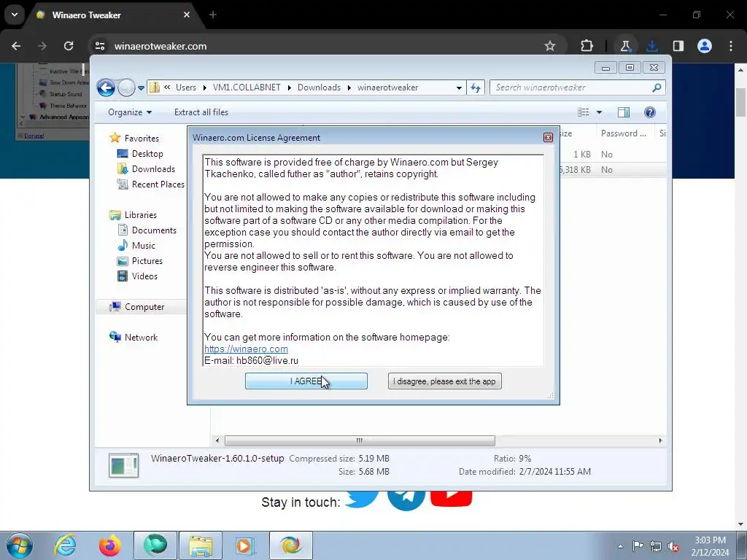The width and height of the screenshot is (747, 560).
Task: Toggle Chrome side panel icon
Action: coord(678,46)
